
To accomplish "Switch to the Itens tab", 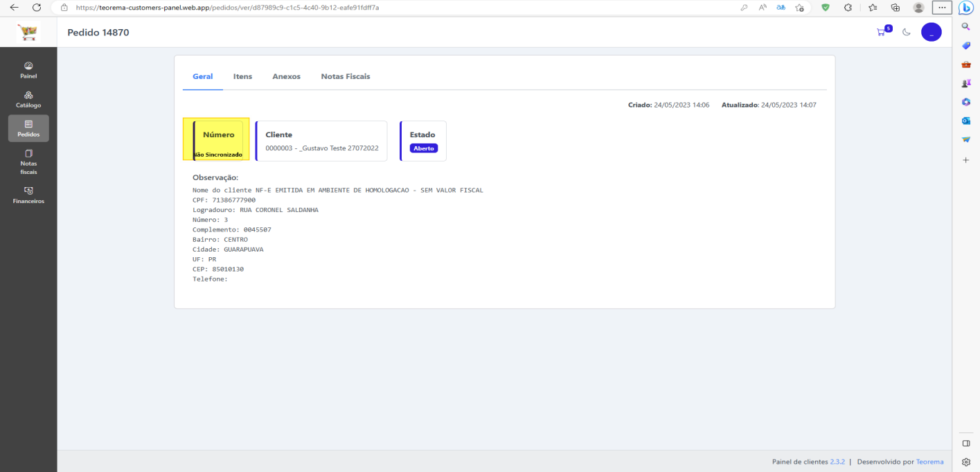I will tap(242, 77).
